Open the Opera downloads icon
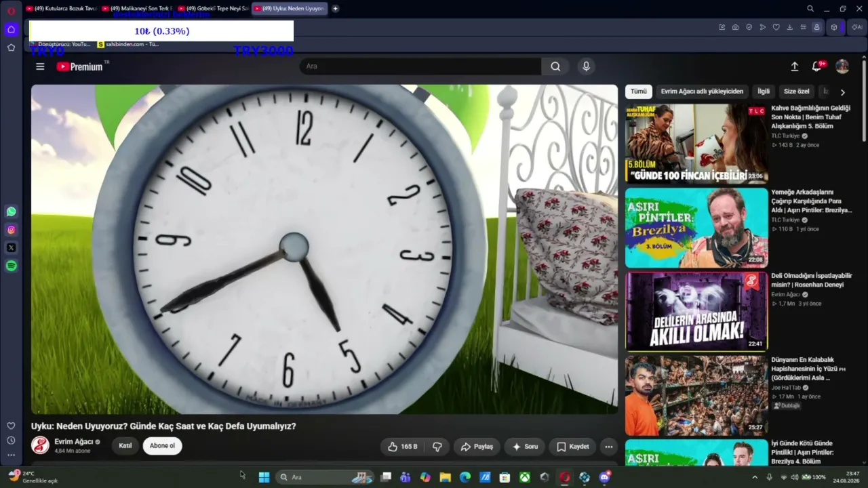 pos(790,27)
